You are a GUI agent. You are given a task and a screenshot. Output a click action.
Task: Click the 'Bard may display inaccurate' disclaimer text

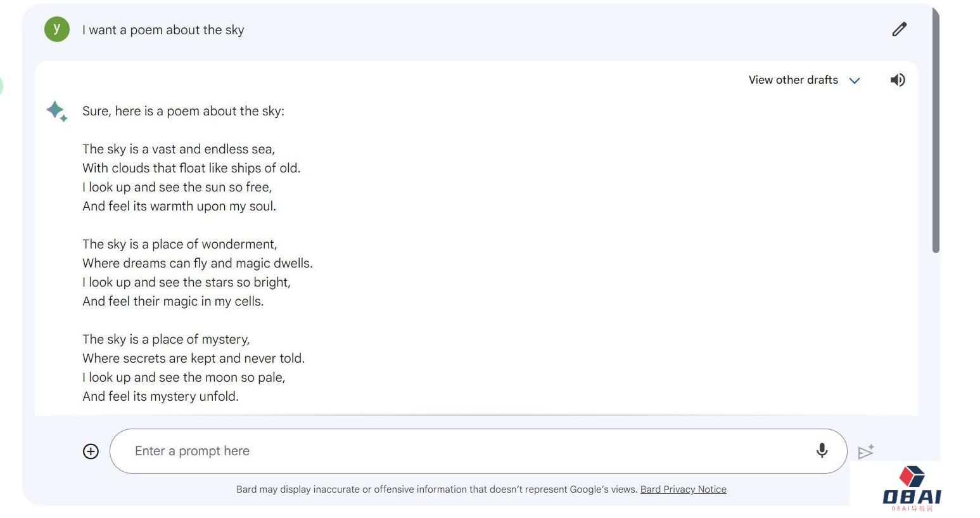point(436,489)
